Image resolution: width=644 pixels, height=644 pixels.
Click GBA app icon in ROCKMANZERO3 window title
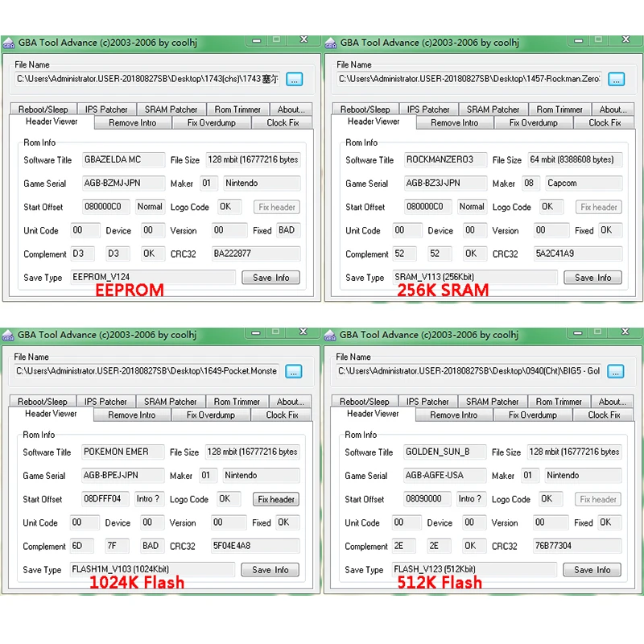click(x=331, y=43)
